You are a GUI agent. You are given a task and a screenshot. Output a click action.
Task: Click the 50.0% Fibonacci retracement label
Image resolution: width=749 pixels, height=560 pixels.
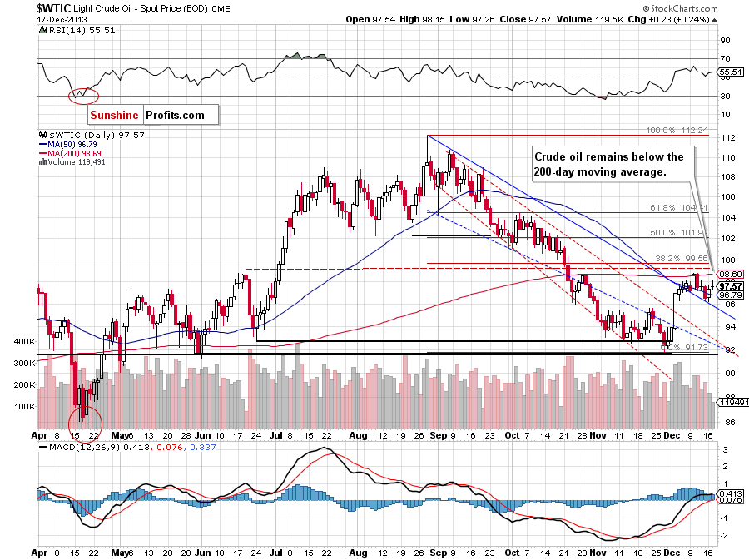[679, 232]
